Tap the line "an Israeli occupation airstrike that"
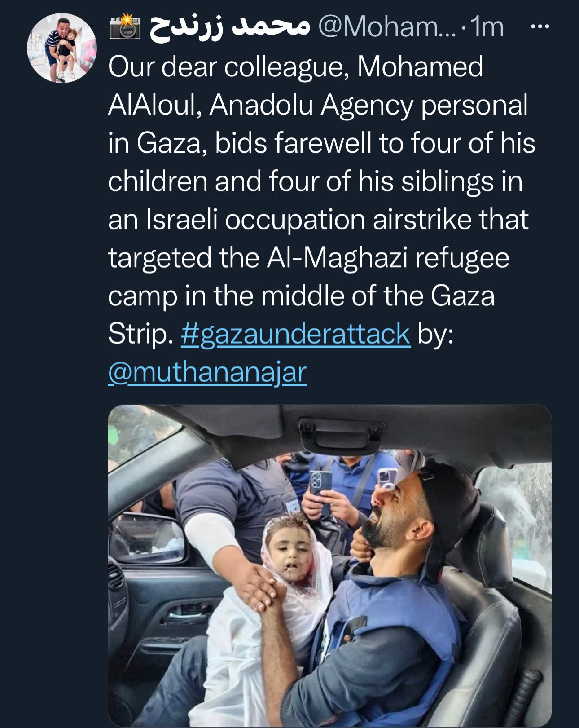Image resolution: width=579 pixels, height=728 pixels. (318, 220)
